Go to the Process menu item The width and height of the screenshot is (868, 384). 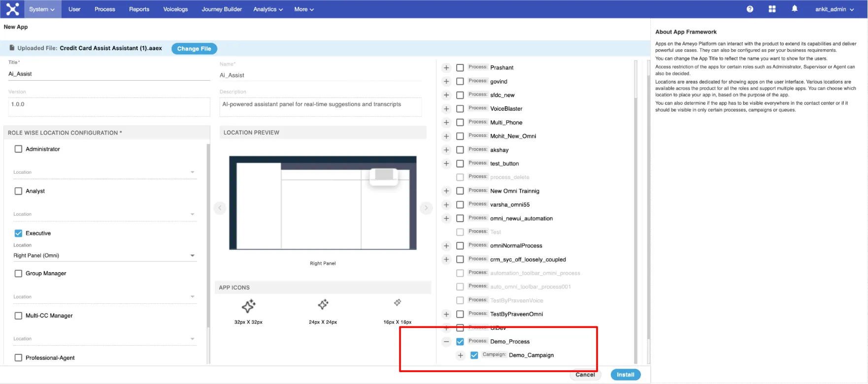tap(105, 9)
